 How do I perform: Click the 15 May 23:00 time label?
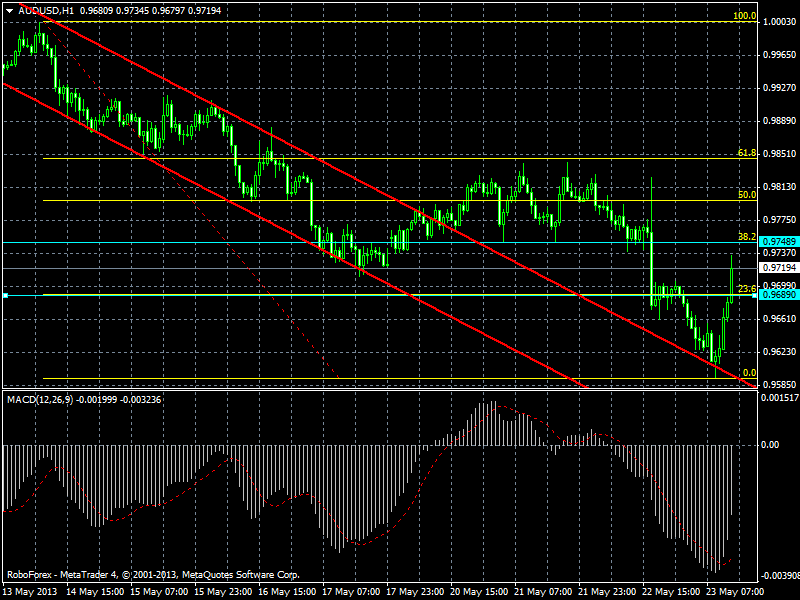tap(223, 592)
